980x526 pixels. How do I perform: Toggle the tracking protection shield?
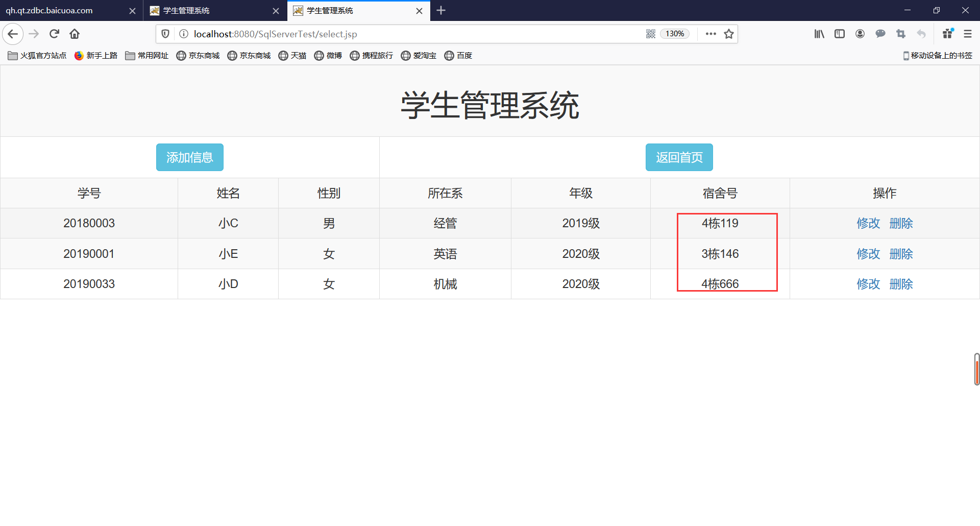click(x=165, y=34)
